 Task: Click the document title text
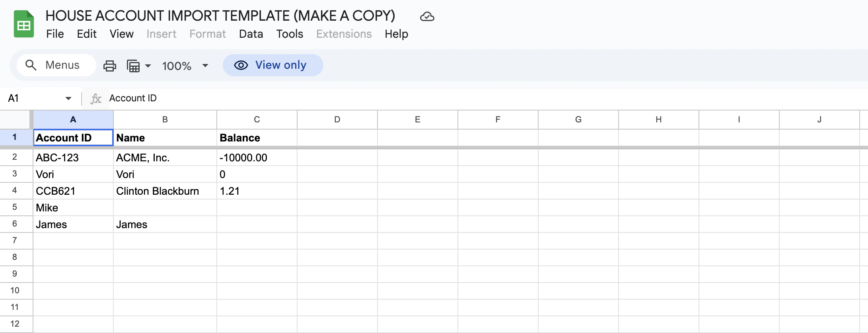220,16
